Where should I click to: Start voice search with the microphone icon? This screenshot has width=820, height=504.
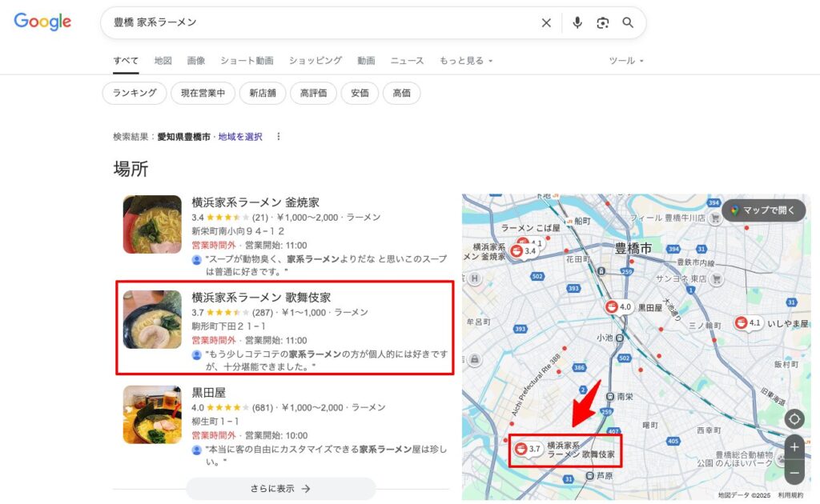pos(577,23)
